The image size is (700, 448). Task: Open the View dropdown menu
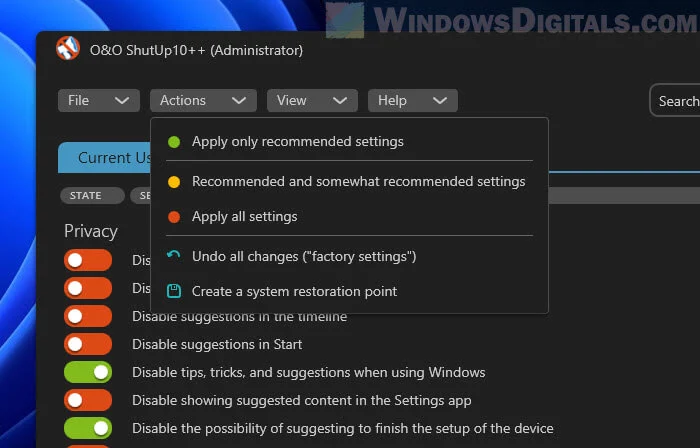312,100
